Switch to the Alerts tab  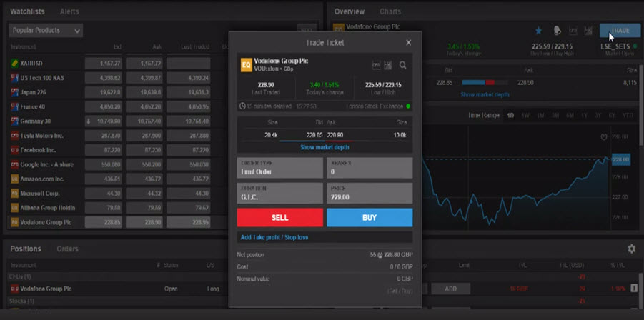[x=69, y=11]
